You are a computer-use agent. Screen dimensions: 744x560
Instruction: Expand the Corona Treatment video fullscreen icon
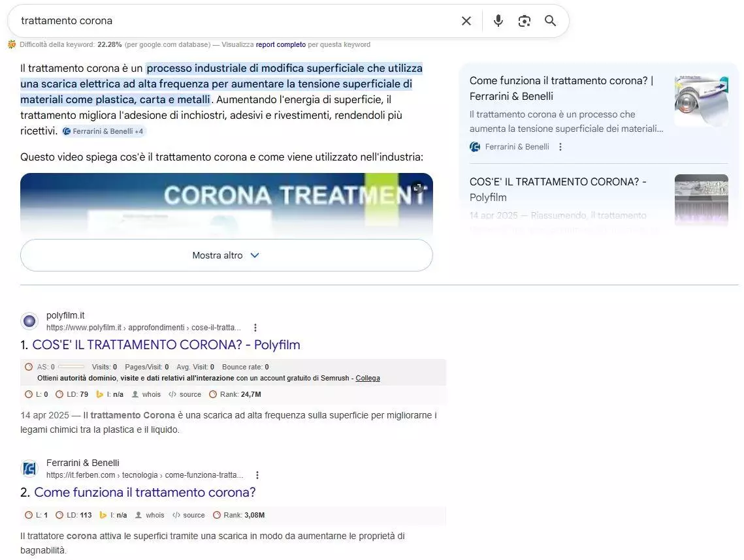(417, 188)
